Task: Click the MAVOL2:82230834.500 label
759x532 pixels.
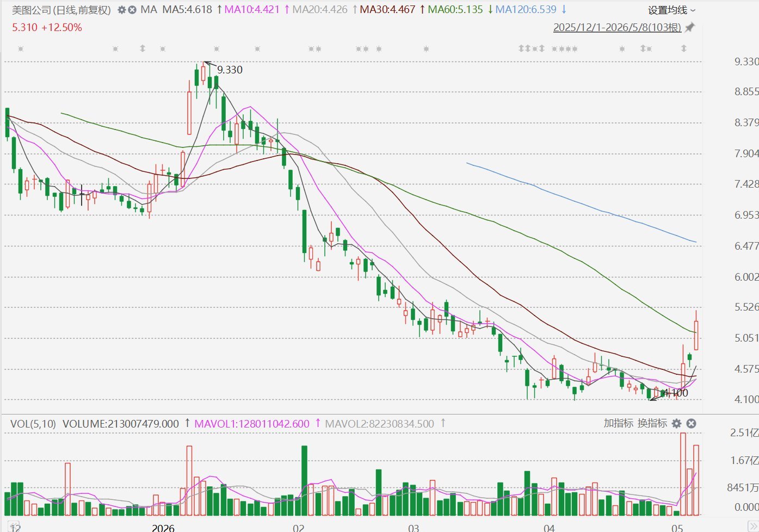Action: click(x=379, y=424)
